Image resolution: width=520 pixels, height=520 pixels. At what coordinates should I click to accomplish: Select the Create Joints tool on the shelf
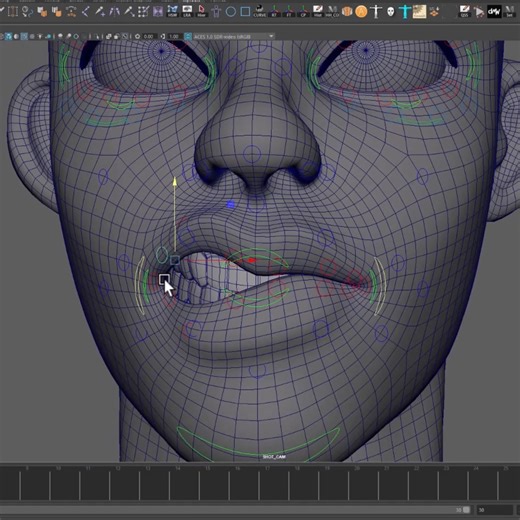click(x=85, y=12)
